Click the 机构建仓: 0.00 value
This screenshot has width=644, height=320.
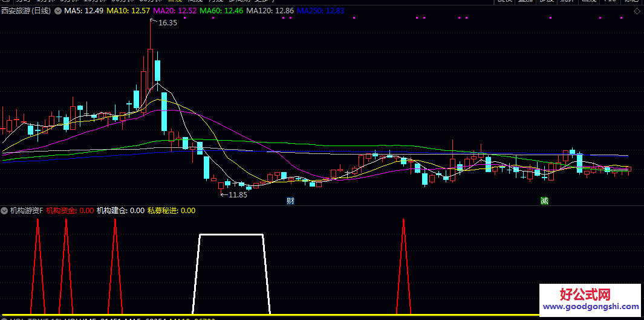tap(121, 211)
